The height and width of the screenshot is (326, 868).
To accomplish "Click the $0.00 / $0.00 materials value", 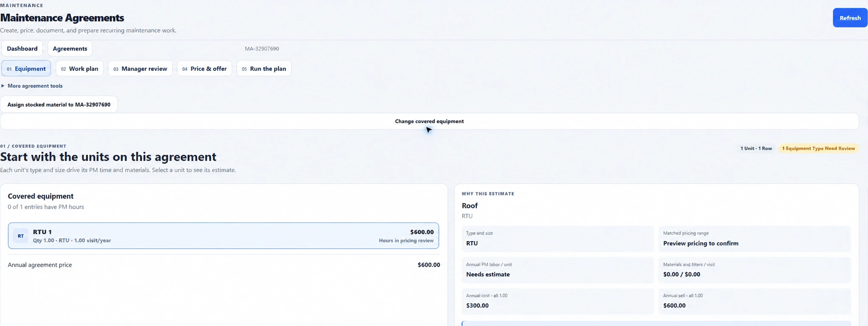I will click(x=682, y=274).
